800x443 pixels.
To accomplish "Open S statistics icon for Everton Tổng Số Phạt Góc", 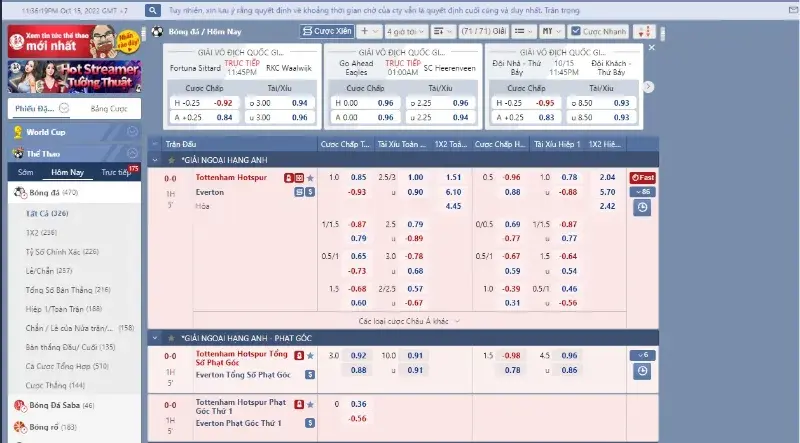I will (x=310, y=375).
